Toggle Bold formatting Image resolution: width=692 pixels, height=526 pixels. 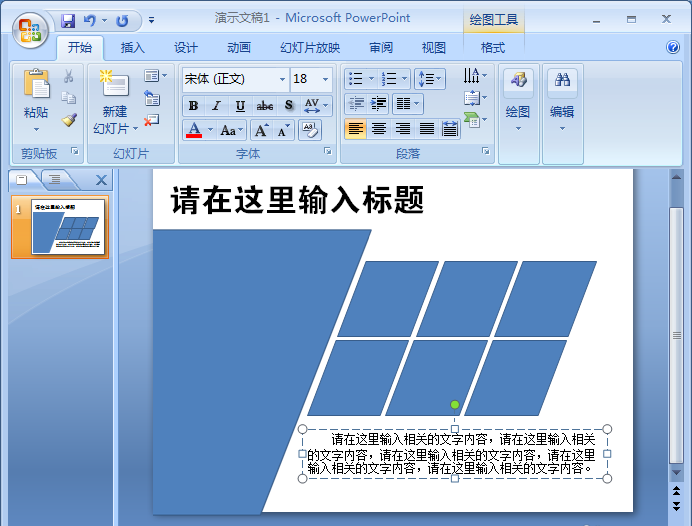(193, 106)
